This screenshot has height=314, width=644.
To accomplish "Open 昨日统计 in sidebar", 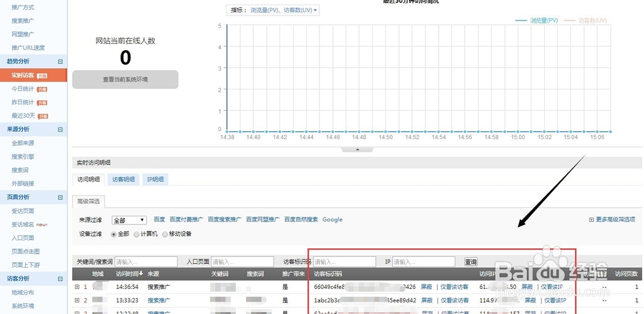I will click(x=23, y=102).
